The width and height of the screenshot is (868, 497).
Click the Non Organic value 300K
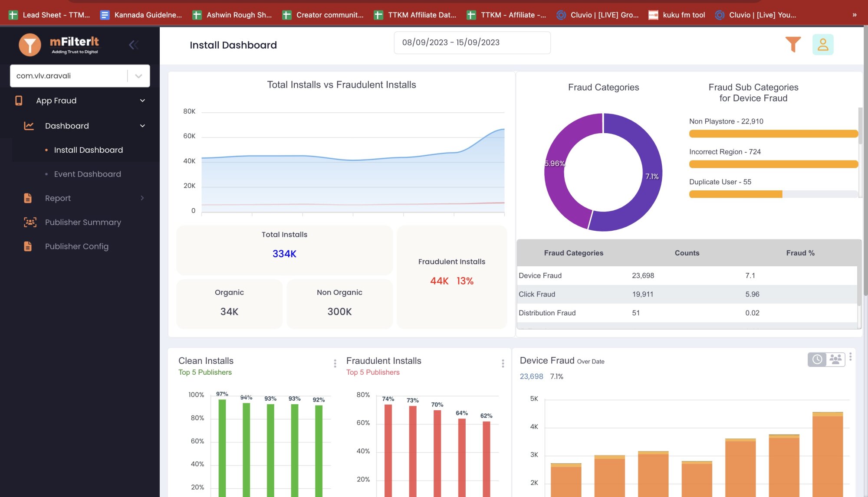(x=339, y=311)
